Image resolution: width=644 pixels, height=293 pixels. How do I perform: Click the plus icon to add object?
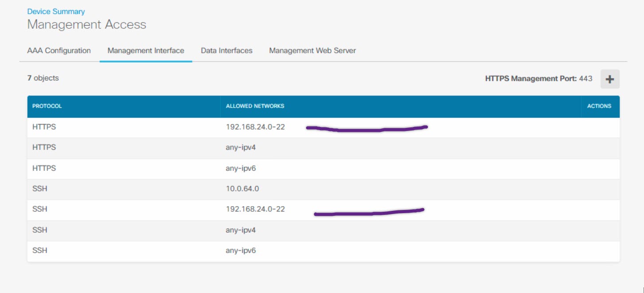click(610, 79)
